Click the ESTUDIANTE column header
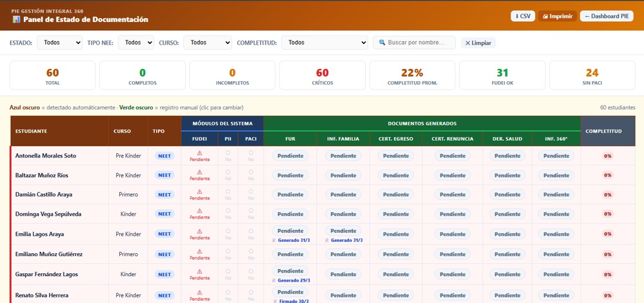This screenshot has width=644, height=303. (59, 131)
